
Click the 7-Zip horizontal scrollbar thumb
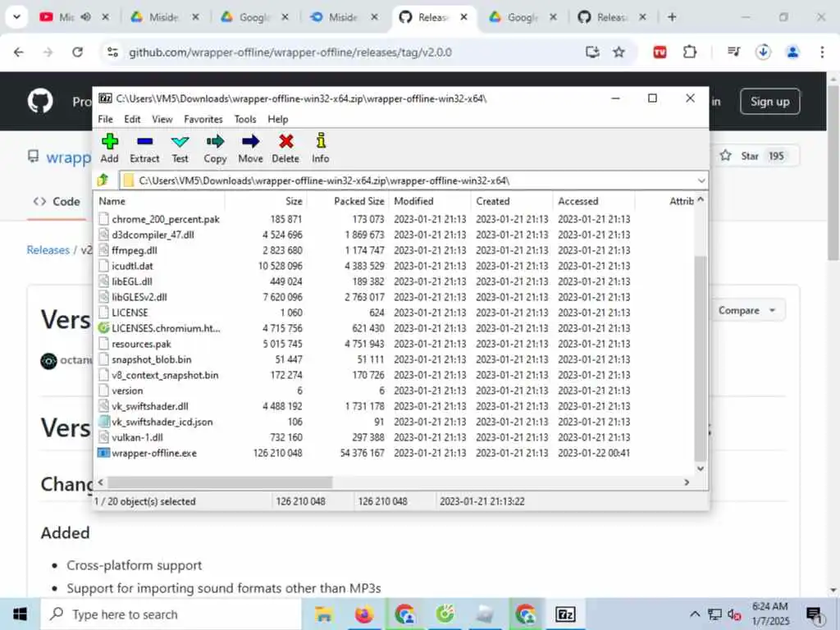[x=220, y=482]
